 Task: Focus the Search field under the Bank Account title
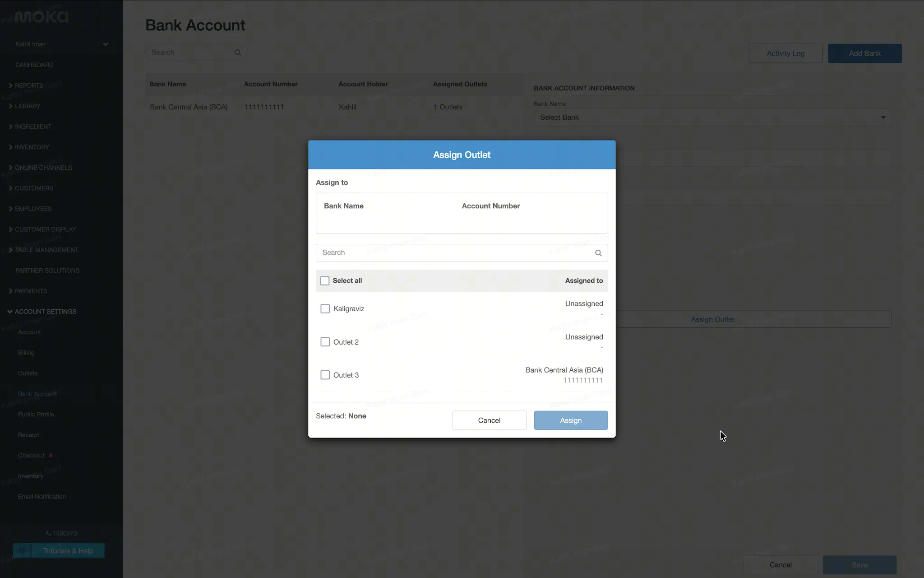pos(196,53)
